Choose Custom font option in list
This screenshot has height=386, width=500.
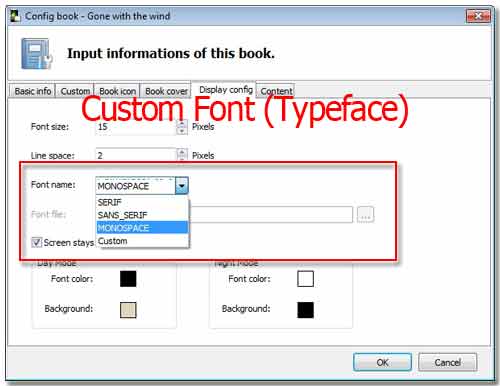click(x=142, y=241)
